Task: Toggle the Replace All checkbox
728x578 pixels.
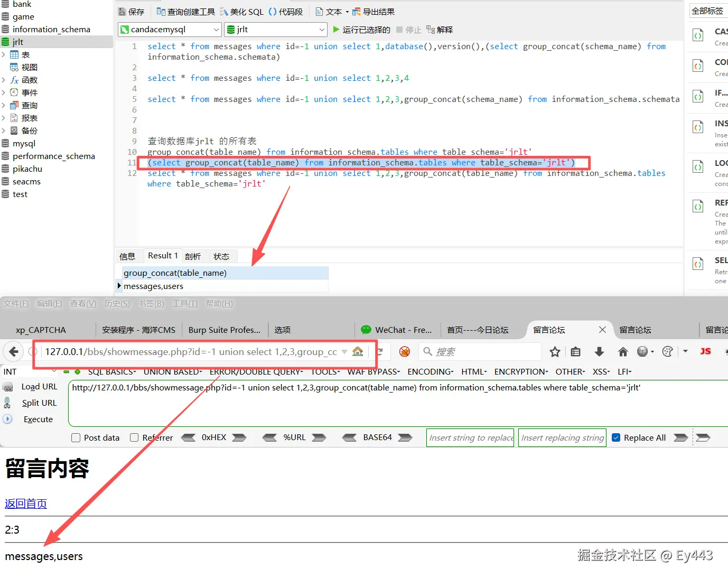Action: 616,437
